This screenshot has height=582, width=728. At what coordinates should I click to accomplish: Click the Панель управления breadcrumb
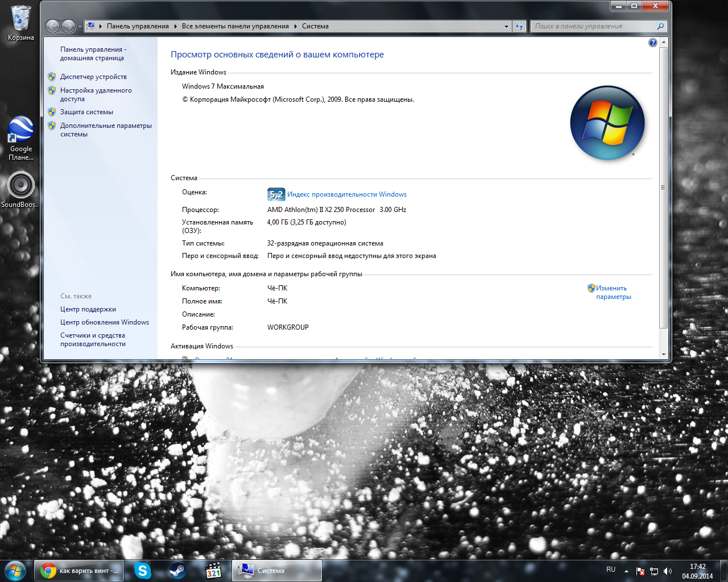click(x=138, y=26)
